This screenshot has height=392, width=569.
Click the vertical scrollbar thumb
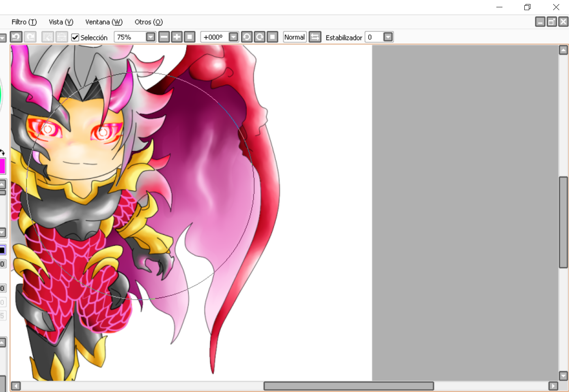pyautogui.click(x=563, y=222)
